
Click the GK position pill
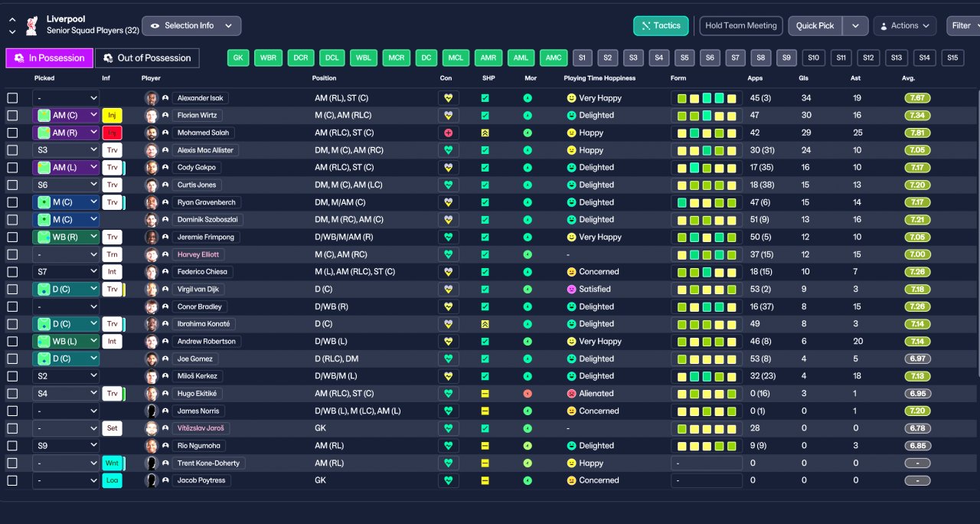(x=239, y=58)
